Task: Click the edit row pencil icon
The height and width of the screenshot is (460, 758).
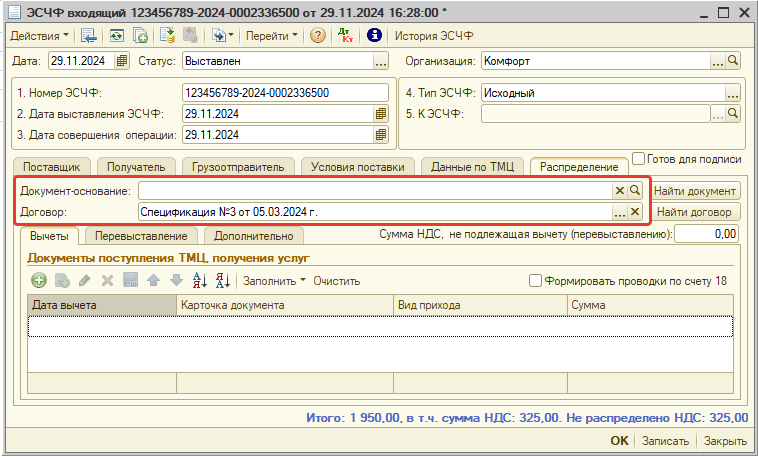Action: [x=85, y=280]
